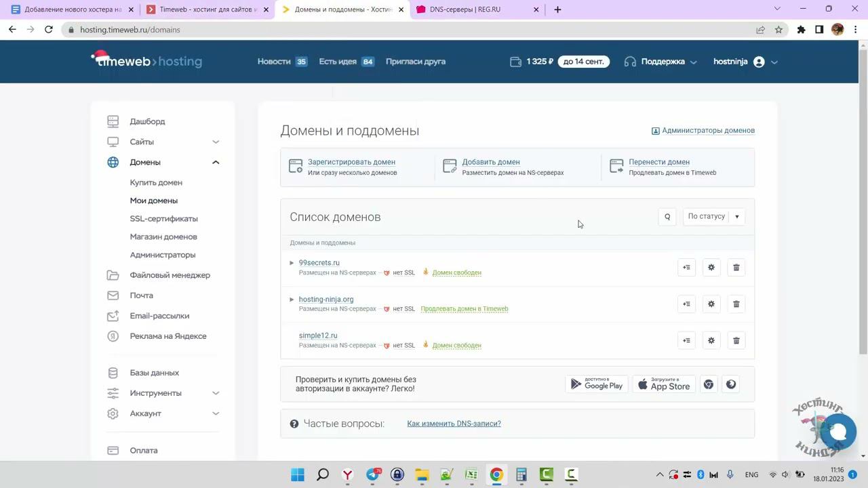Delete the 99secrets.ru domain with trash icon
868x488 pixels.
pos(736,268)
